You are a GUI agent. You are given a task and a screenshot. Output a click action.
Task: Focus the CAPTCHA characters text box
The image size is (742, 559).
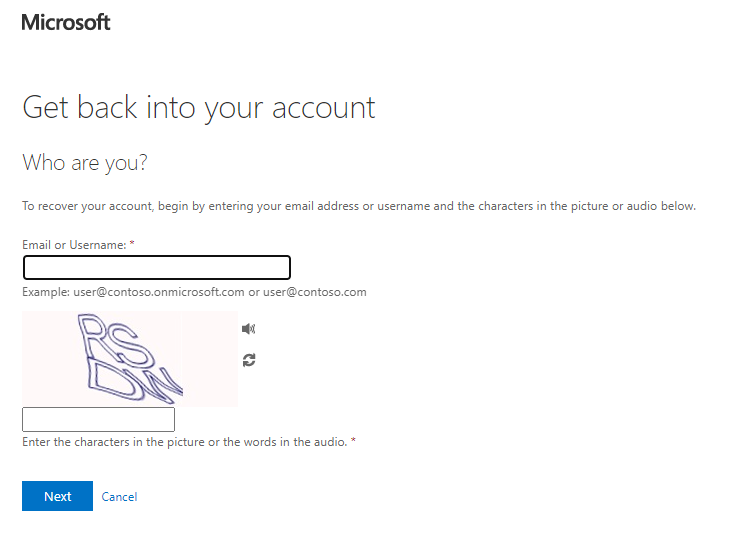point(98,419)
